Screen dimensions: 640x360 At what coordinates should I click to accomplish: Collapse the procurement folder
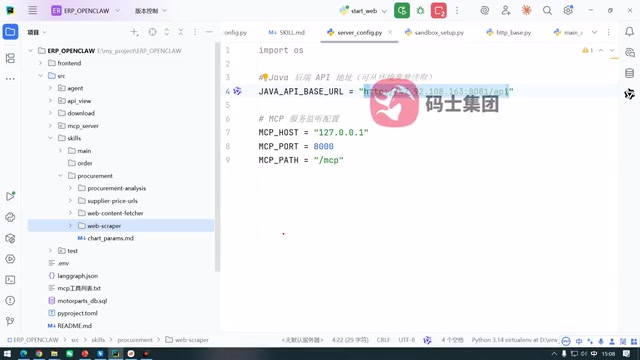point(60,176)
